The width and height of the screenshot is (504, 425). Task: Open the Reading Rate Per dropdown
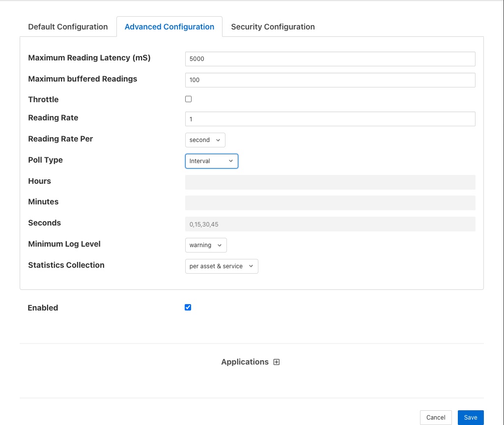coord(205,140)
